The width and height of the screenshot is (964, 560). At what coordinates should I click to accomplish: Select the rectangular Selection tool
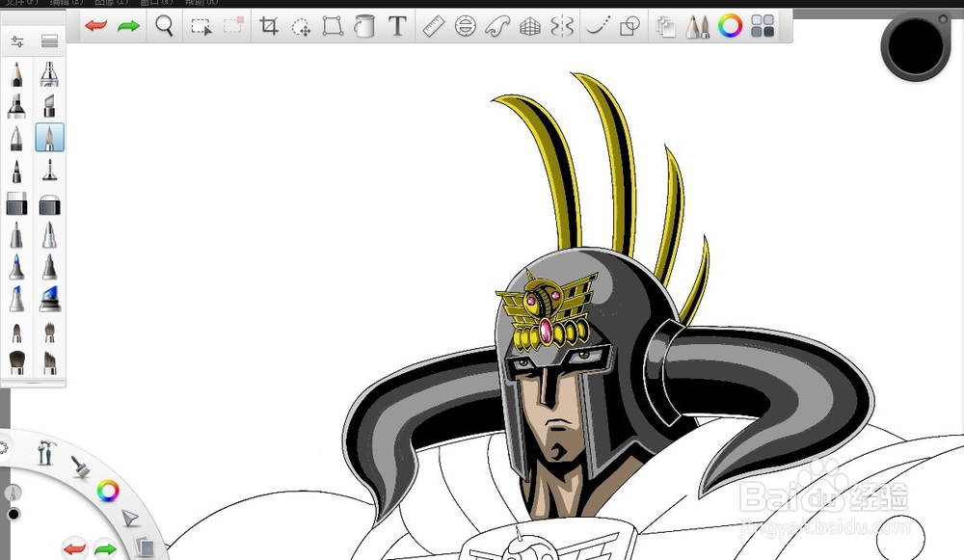[x=201, y=26]
